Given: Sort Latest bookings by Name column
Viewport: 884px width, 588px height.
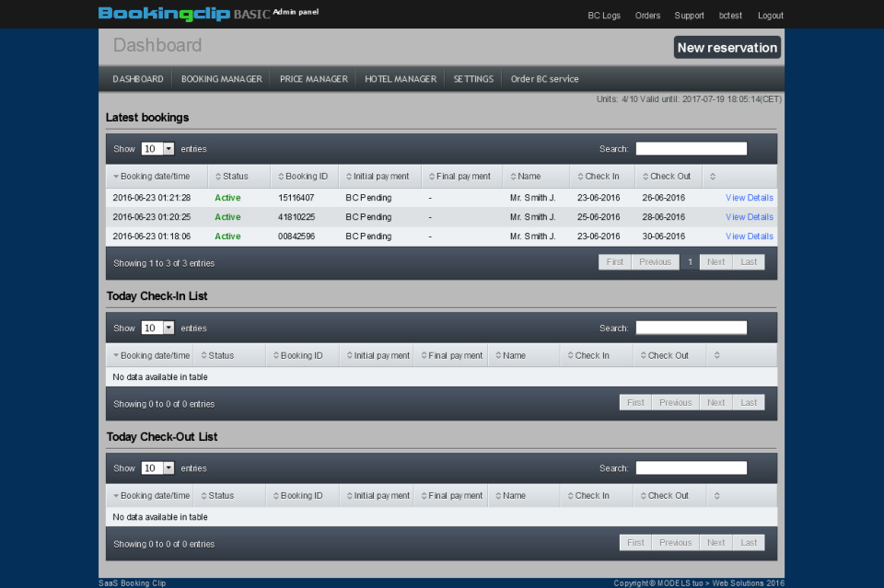Looking at the screenshot, I should [x=529, y=177].
